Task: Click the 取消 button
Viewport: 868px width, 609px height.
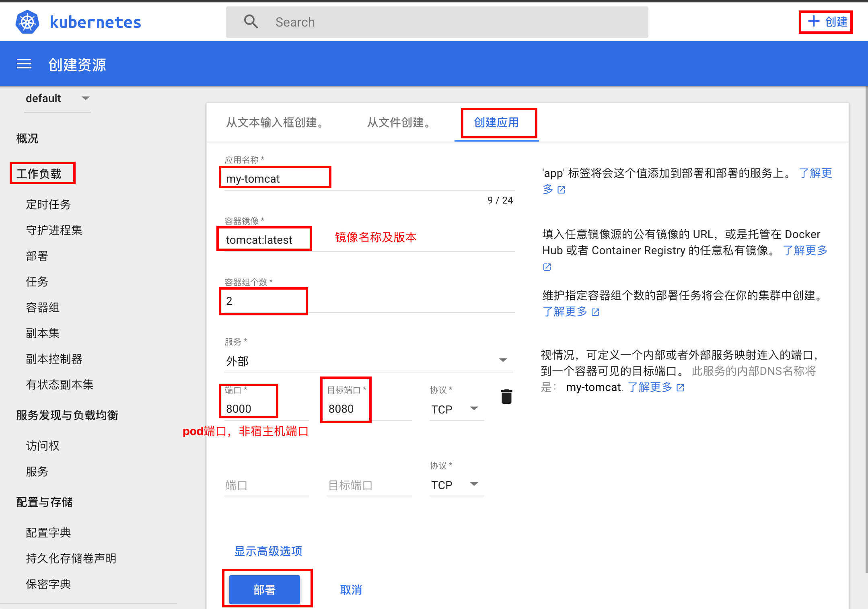Action: click(x=351, y=590)
